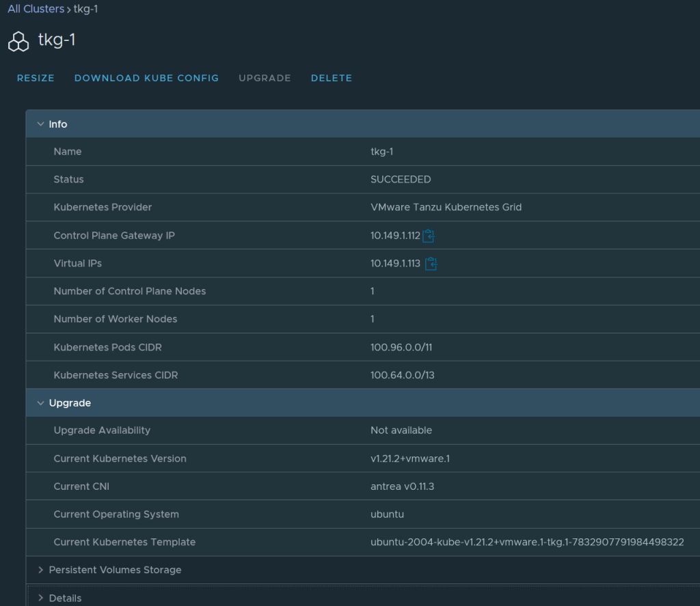Screen dimensions: 700x606
Task: Collapse the Upgrade section
Action: (41, 403)
